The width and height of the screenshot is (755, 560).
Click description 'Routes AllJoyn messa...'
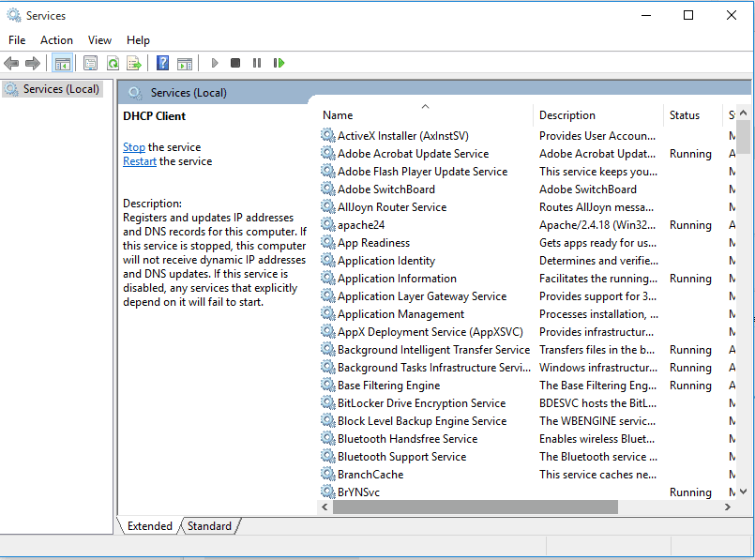(x=596, y=207)
